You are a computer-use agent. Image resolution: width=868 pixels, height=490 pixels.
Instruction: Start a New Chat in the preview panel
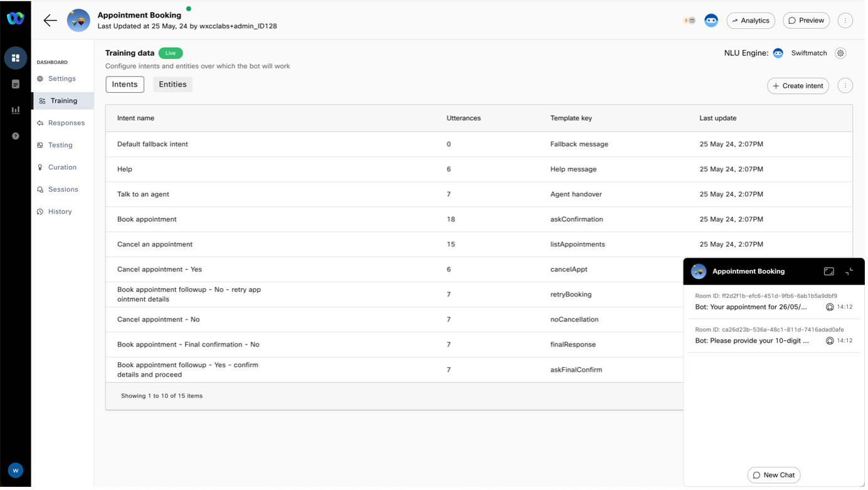773,475
